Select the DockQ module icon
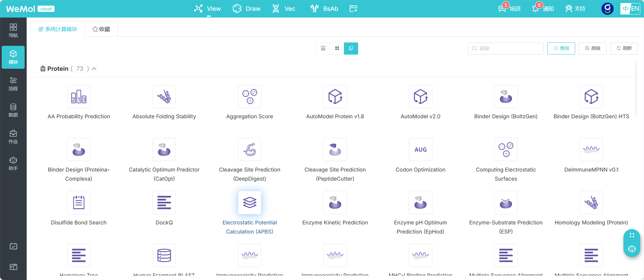This screenshot has height=280, width=644. click(x=164, y=203)
